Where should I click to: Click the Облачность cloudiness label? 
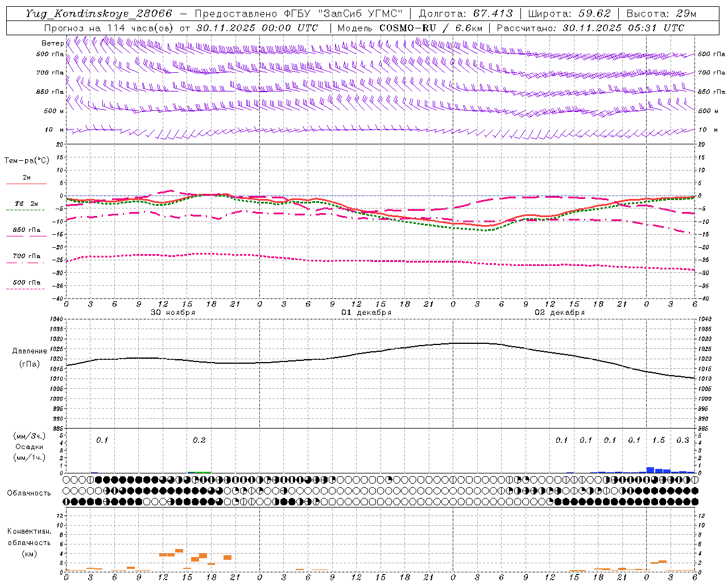point(29,493)
